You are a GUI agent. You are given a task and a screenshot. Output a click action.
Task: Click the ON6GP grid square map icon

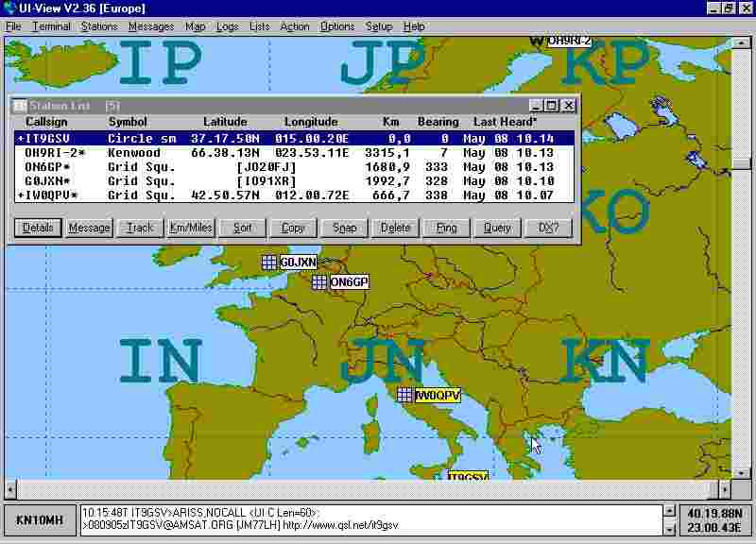(319, 282)
